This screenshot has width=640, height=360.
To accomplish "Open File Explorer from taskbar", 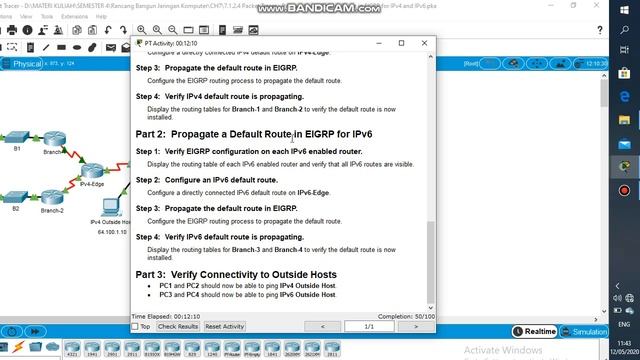I will [x=624, y=120].
